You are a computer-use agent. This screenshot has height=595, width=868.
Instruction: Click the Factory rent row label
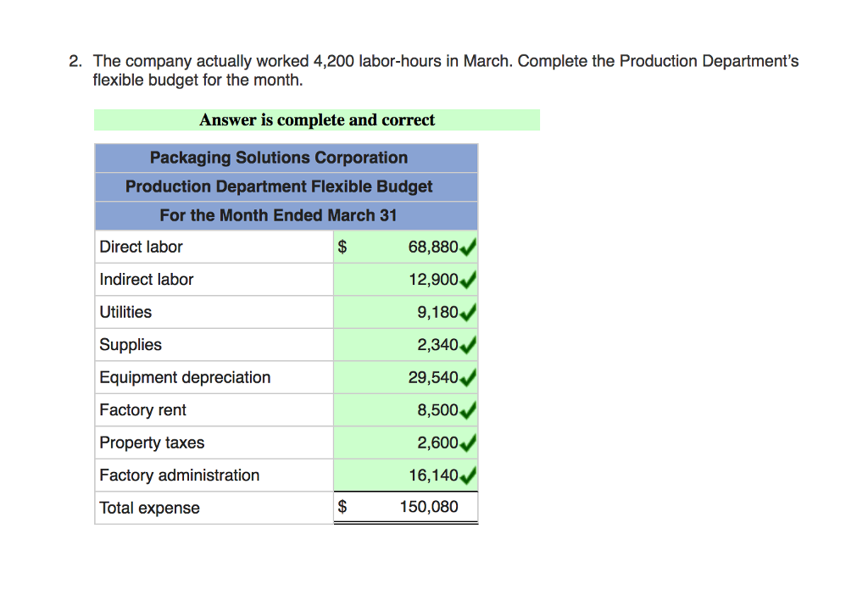tap(142, 409)
